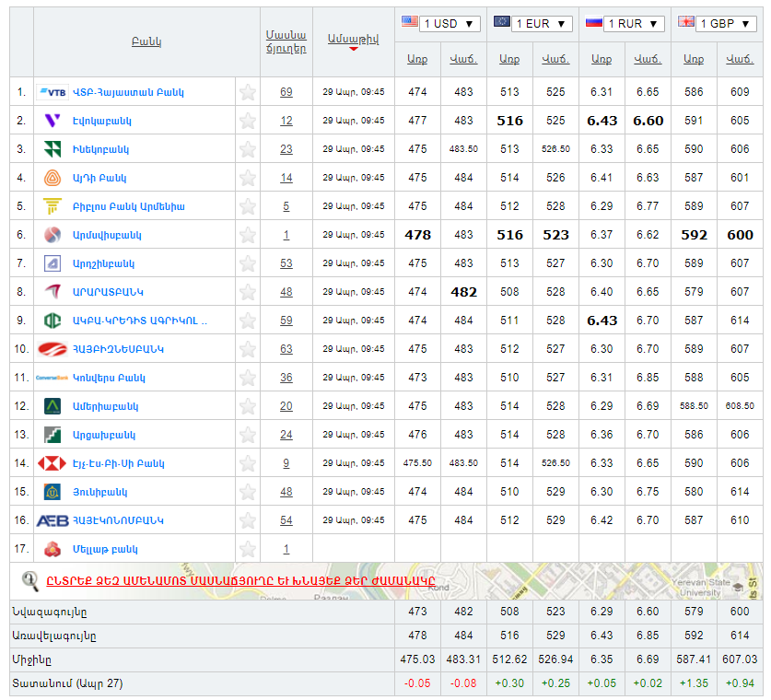Click the magnifier icon on map banner
The height and width of the screenshot is (700, 771).
coord(30,580)
